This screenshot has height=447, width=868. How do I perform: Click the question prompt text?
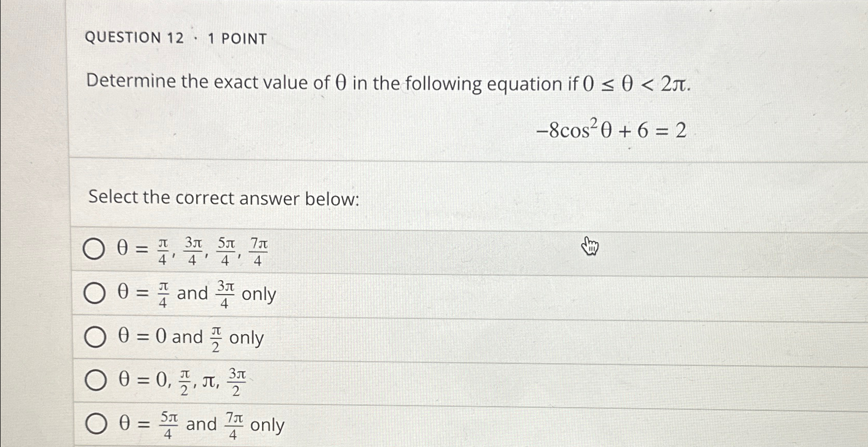pyautogui.click(x=340, y=82)
